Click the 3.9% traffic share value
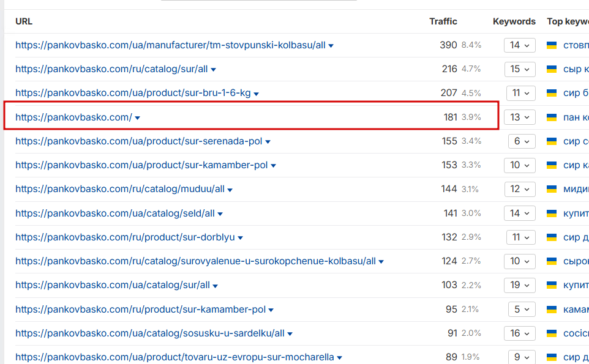Viewport: 589px width, 364px height. coord(471,117)
